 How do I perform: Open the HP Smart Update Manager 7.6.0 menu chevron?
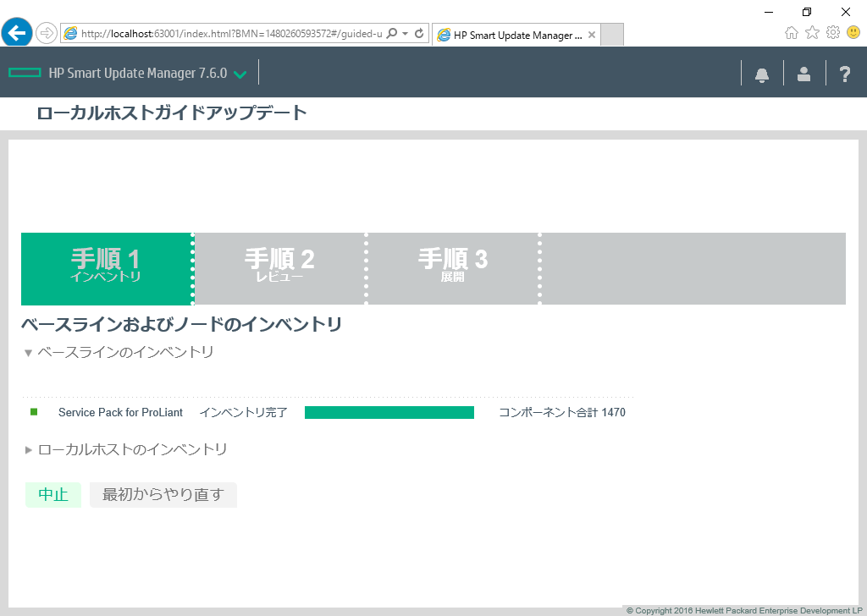[x=240, y=74]
